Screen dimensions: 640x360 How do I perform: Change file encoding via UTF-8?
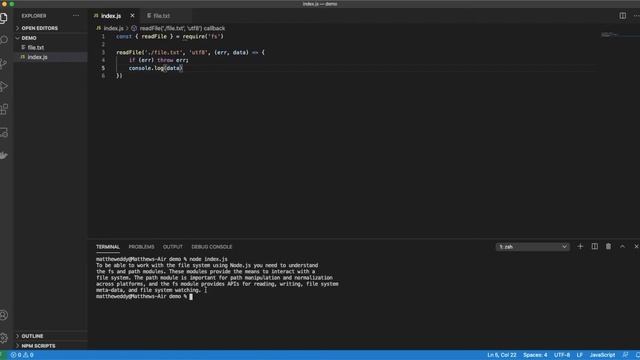point(562,355)
